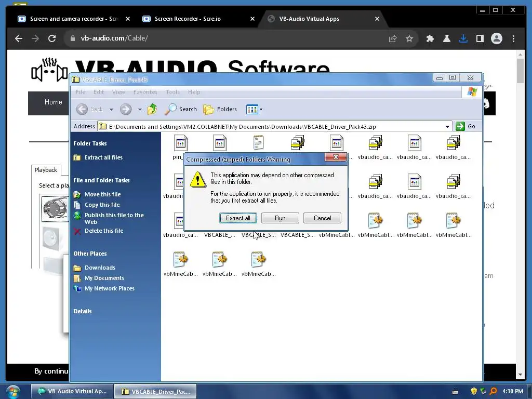Click the VBCABLE_Driver_Pac... taskbar button

(x=155, y=391)
